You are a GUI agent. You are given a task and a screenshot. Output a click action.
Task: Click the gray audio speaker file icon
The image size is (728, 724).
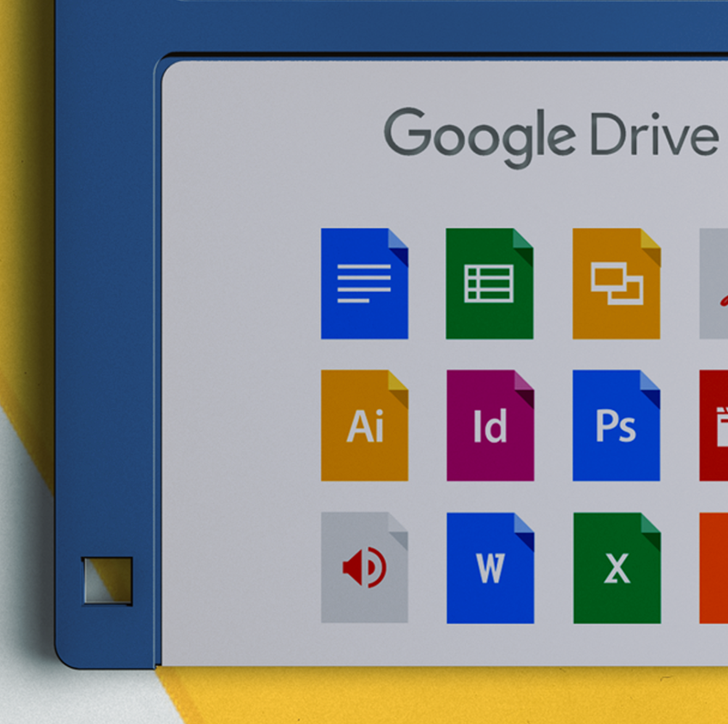click(x=364, y=567)
